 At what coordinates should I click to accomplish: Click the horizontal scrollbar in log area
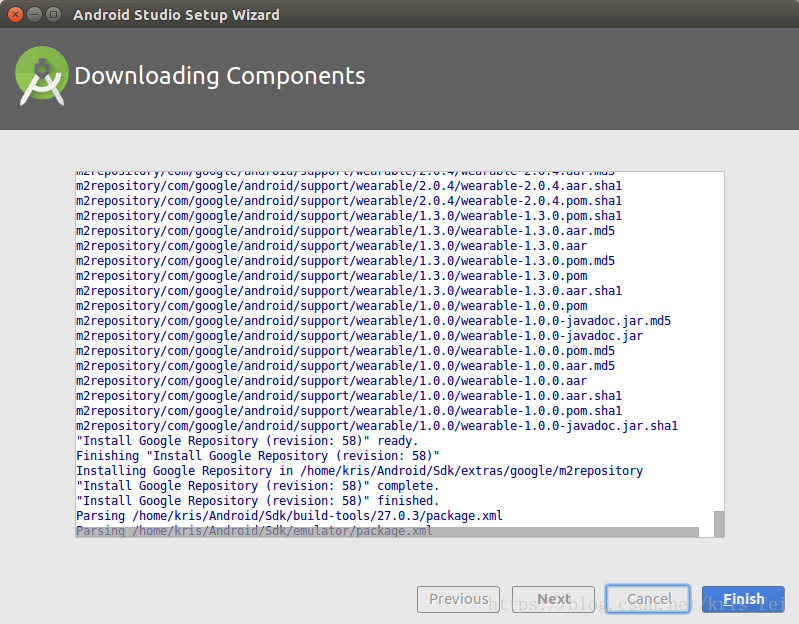(387, 532)
